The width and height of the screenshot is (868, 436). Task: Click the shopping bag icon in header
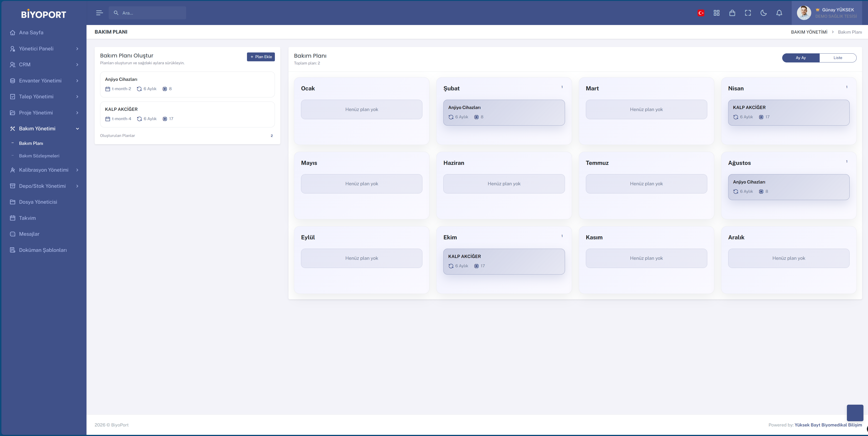tap(732, 13)
